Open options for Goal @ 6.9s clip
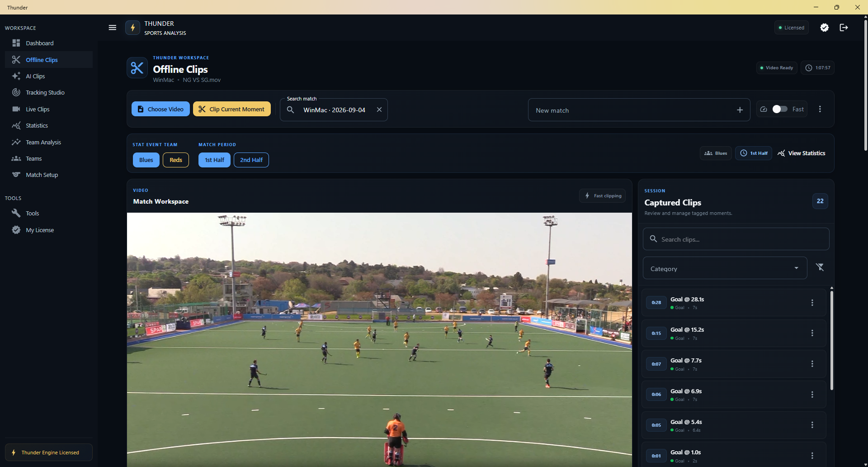The height and width of the screenshot is (467, 868). click(812, 395)
